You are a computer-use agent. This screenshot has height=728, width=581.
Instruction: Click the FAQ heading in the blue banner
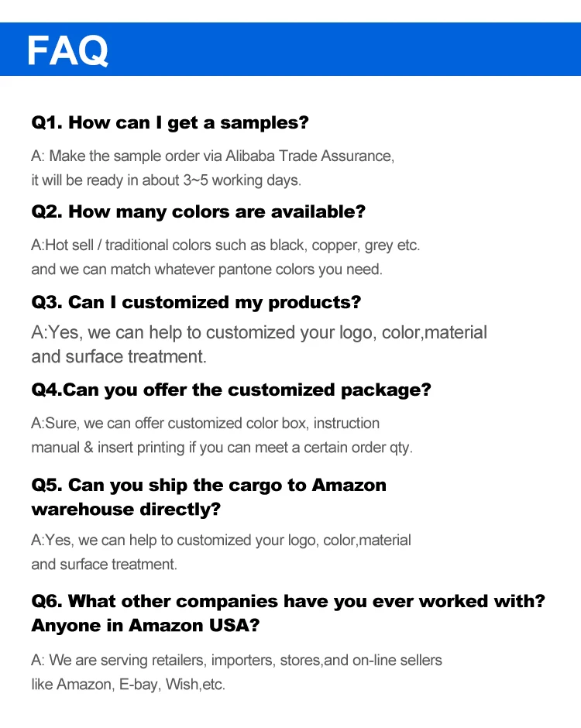point(68,50)
